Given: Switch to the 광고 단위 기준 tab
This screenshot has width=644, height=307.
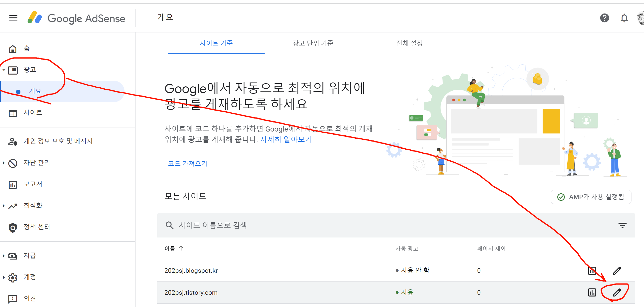Looking at the screenshot, I should coord(313,43).
